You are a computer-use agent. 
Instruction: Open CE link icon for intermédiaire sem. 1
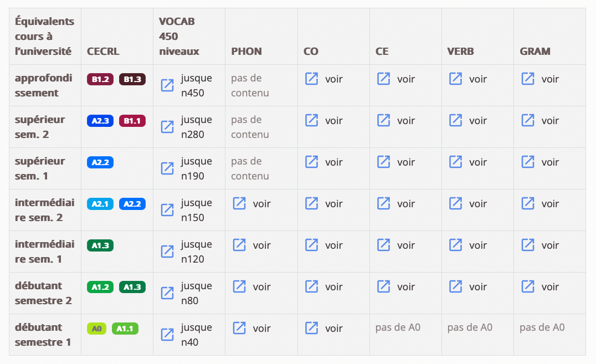click(x=383, y=245)
